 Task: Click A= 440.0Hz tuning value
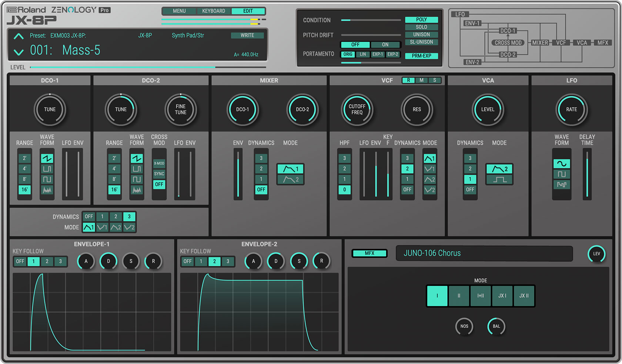tap(246, 54)
